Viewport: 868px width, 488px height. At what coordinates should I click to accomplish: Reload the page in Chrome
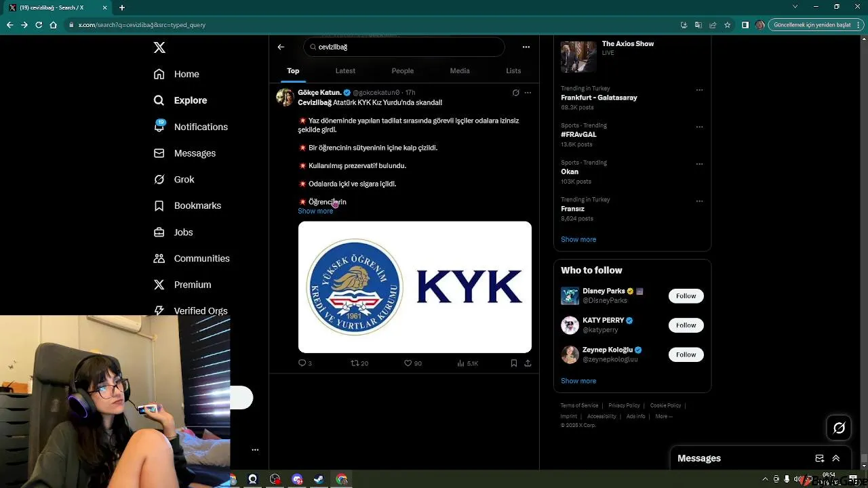click(39, 25)
